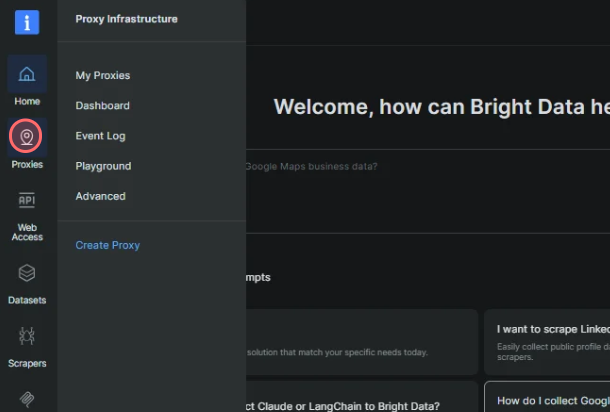Click the Create Proxy link
Viewport: 610px width, 412px height.
[x=108, y=245]
